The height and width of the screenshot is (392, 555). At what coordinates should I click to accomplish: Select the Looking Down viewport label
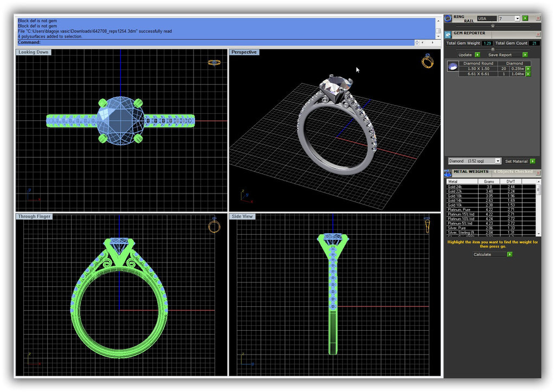click(33, 52)
